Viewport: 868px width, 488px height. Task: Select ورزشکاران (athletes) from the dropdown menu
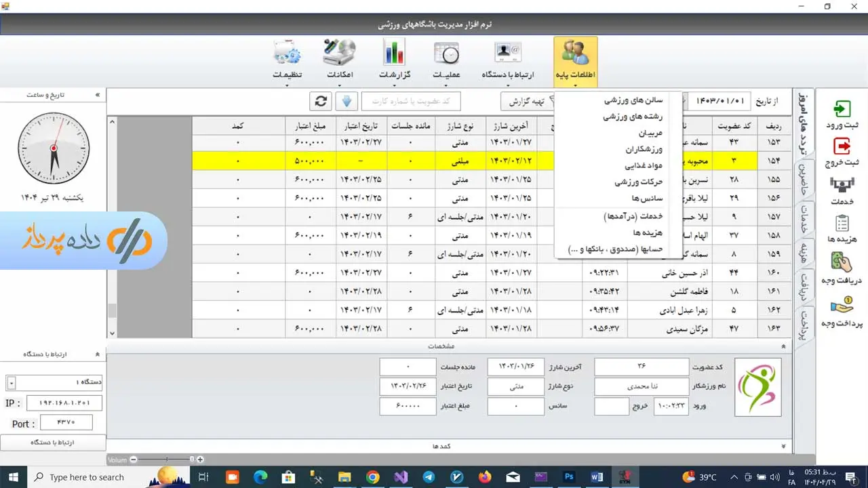[643, 149]
